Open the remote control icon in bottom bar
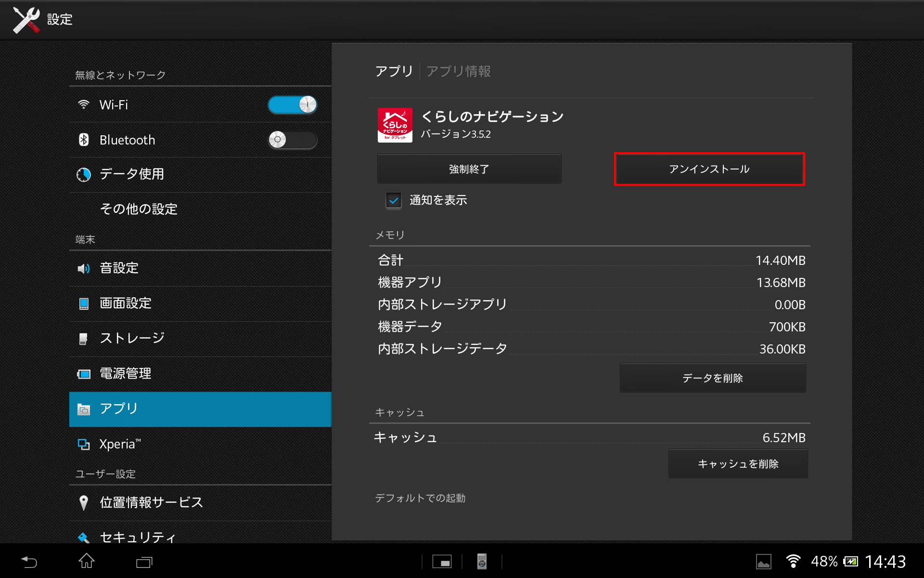This screenshot has height=578, width=924. click(x=482, y=562)
